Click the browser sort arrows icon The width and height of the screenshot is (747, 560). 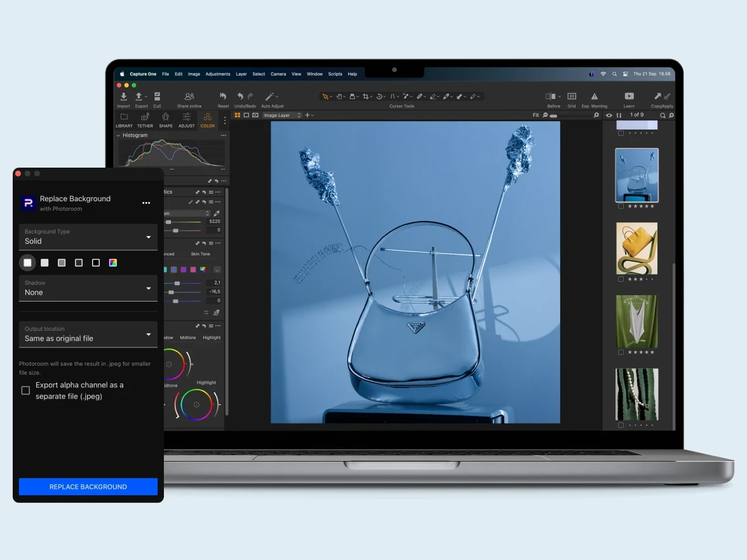tap(619, 116)
